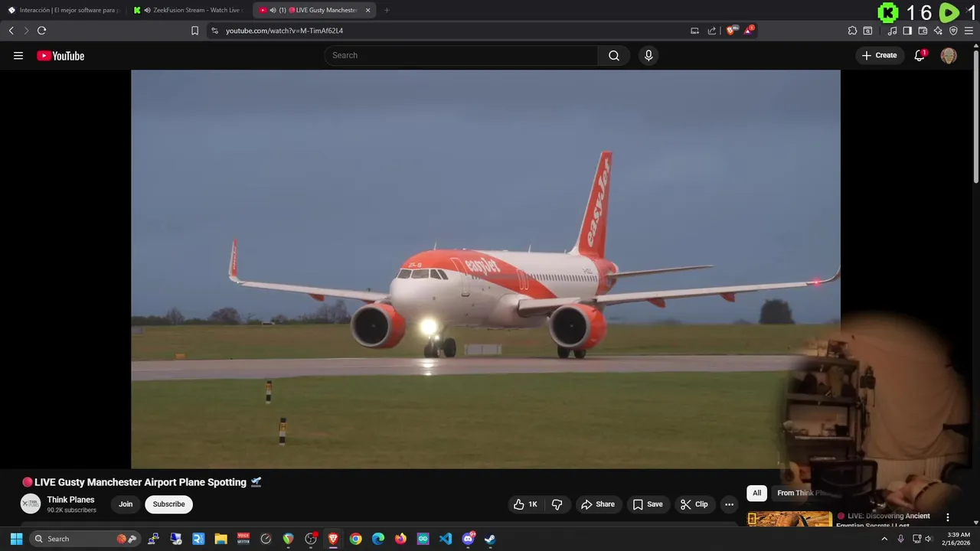The height and width of the screenshot is (551, 980).
Task: Open Discovering Ancient Egyptian video thumbnail
Action: click(x=789, y=519)
